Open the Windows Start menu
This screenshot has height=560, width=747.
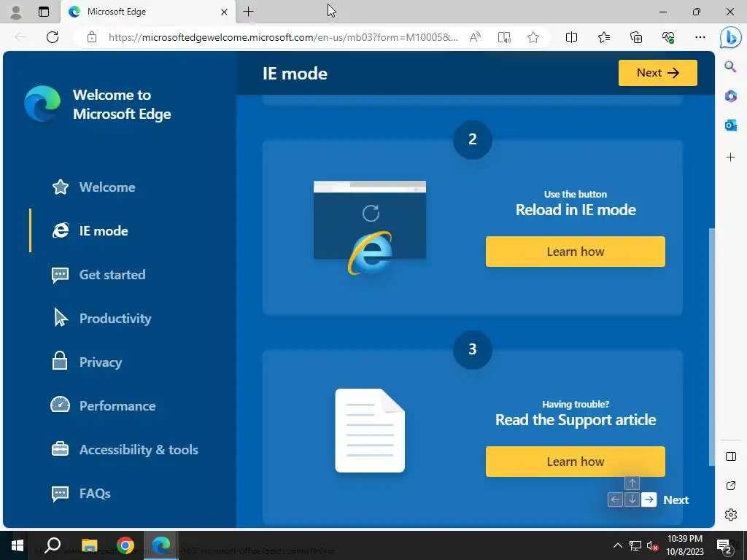[18, 545]
